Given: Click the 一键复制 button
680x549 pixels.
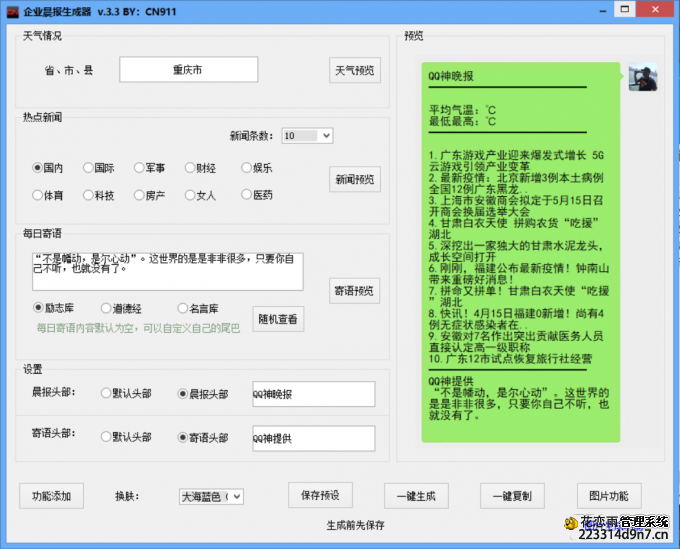Looking at the screenshot, I should point(512,496).
